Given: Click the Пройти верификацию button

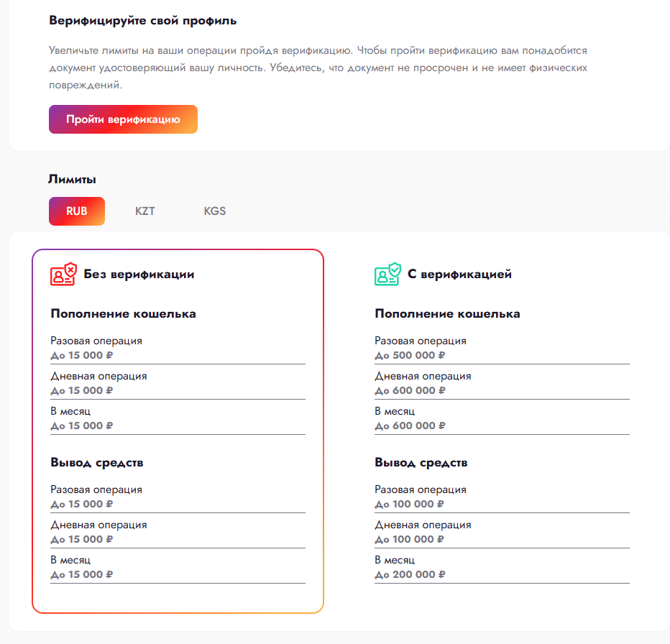Looking at the screenshot, I should 123,119.
